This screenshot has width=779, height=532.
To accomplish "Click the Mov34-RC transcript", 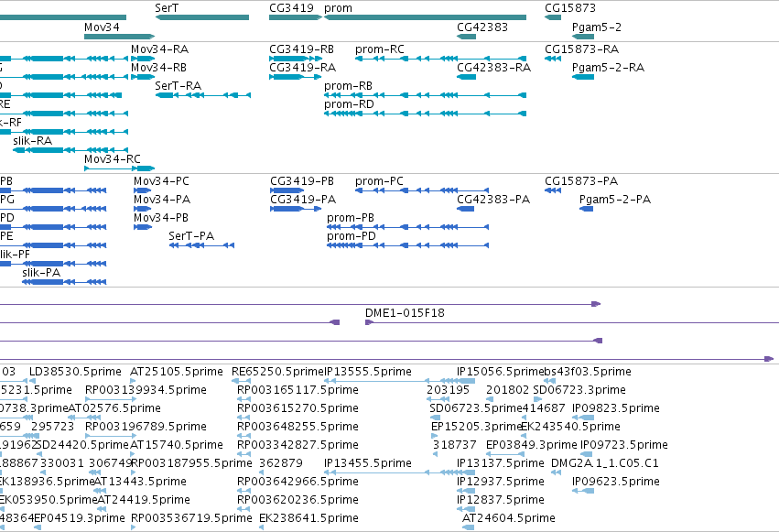I will coord(120,168).
